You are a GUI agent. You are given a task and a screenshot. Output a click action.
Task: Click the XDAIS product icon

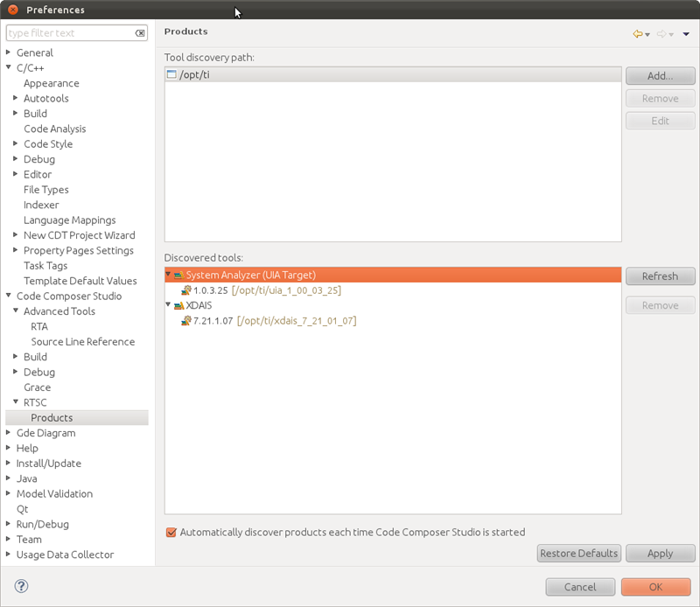click(179, 306)
